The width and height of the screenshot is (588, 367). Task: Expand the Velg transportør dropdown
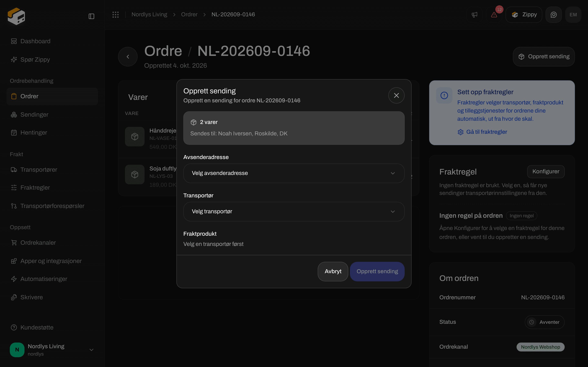(294, 212)
